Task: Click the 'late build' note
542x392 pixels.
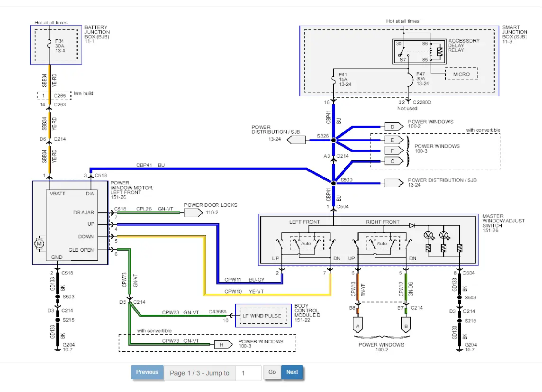Action: (83, 93)
